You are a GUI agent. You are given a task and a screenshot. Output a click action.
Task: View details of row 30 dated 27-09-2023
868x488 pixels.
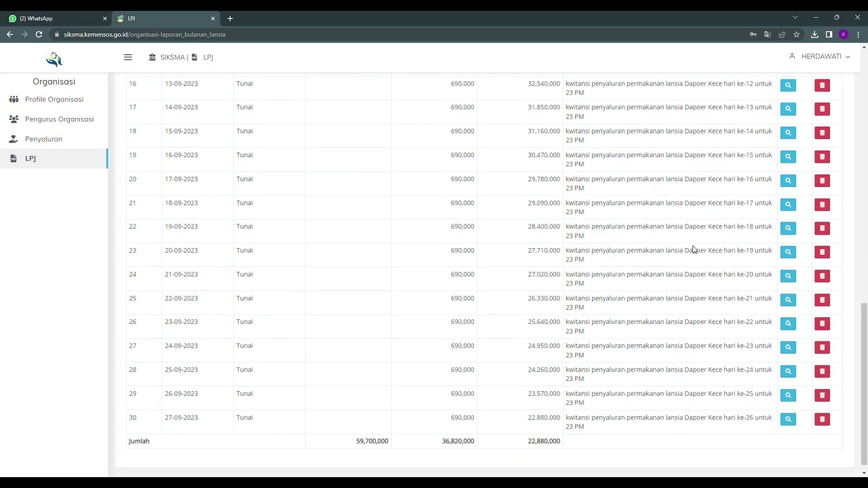pos(788,419)
